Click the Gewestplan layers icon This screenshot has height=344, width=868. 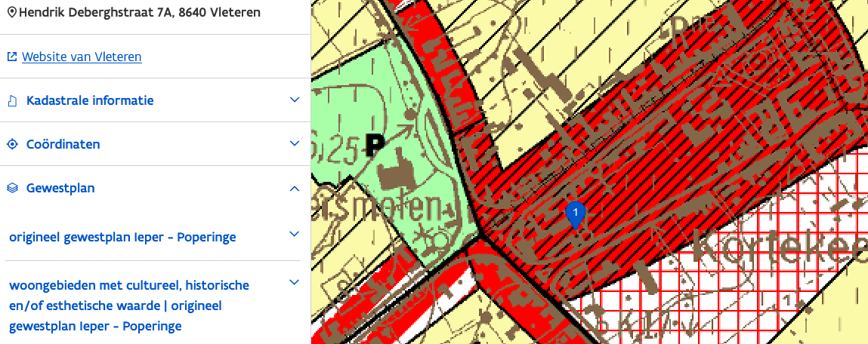(12, 188)
